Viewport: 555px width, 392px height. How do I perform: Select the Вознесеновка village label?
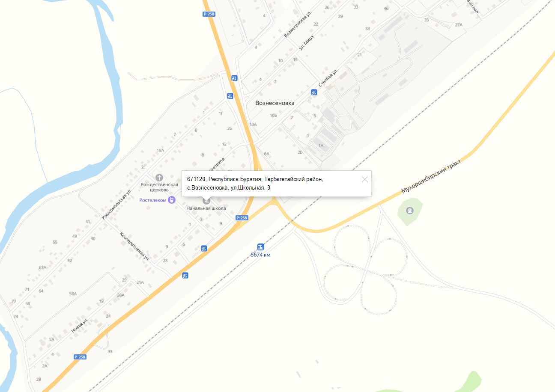pyautogui.click(x=275, y=103)
